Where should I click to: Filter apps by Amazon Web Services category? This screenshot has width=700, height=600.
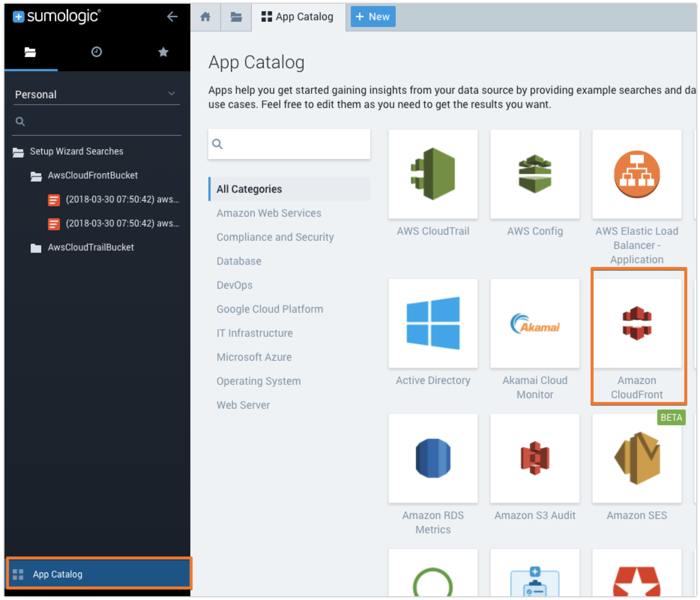point(268,213)
